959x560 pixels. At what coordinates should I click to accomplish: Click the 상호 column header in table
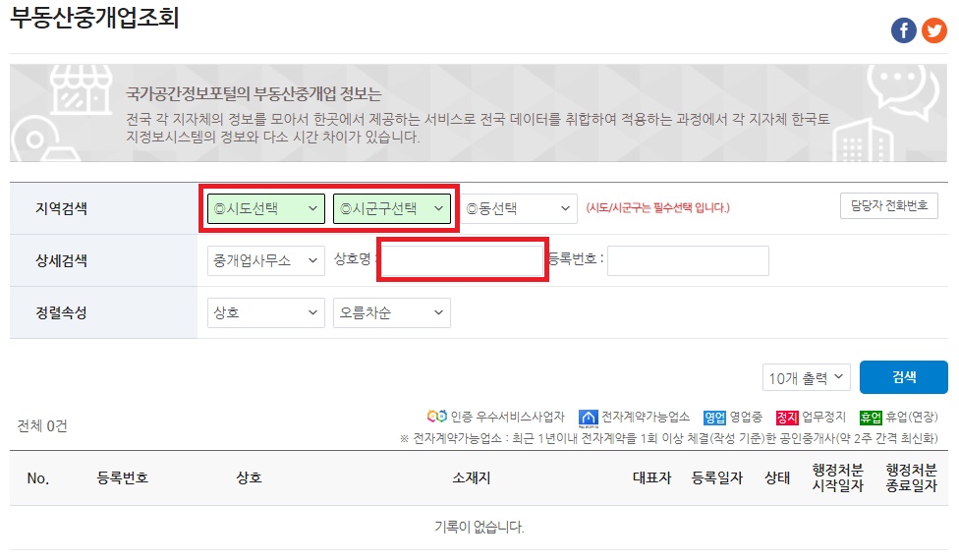click(x=249, y=477)
